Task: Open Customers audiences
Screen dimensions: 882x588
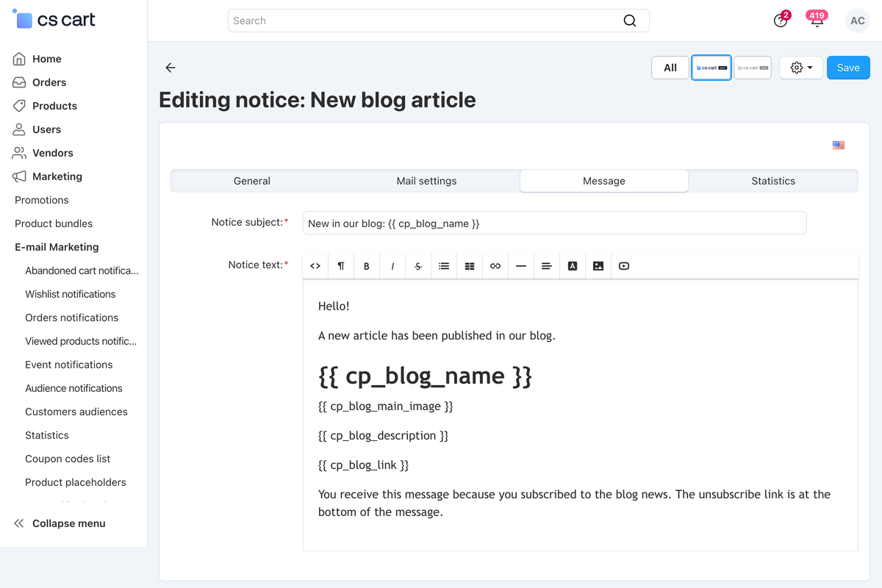Action: (76, 412)
